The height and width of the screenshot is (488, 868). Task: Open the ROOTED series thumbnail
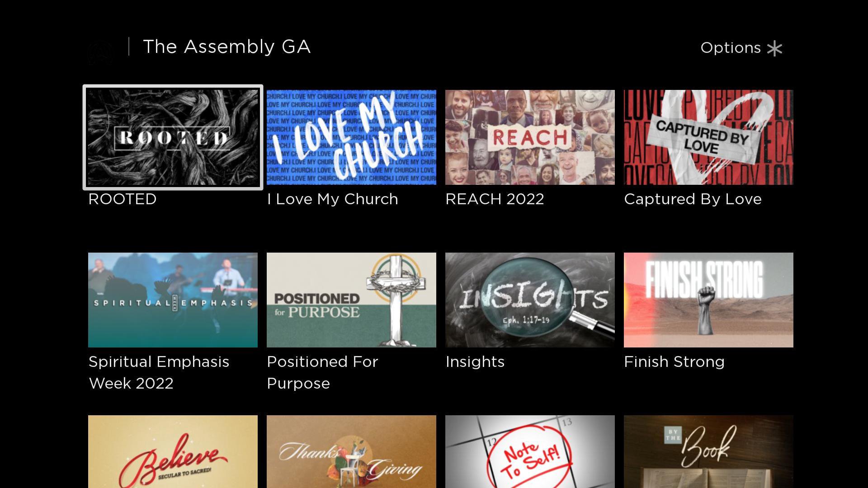click(173, 137)
